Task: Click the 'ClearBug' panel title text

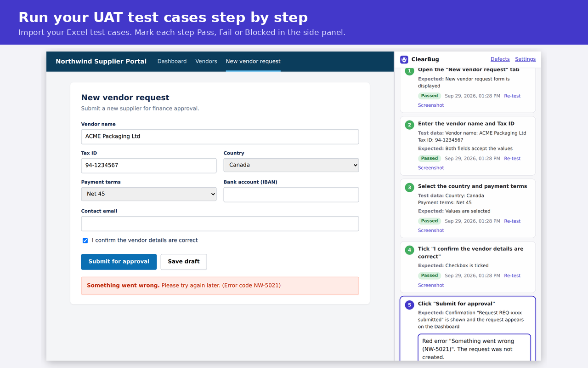Action: click(425, 59)
